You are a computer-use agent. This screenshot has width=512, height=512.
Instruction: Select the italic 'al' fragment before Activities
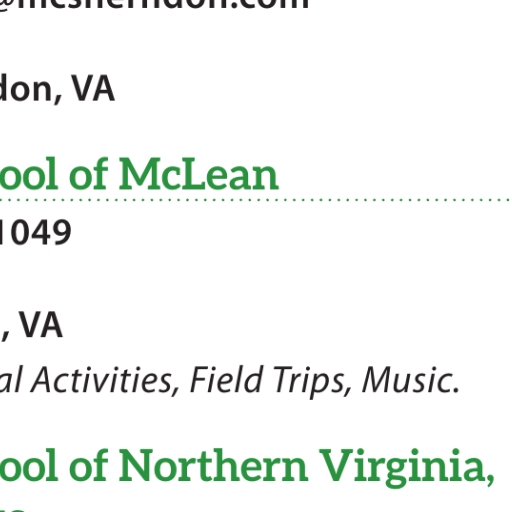click(11, 379)
